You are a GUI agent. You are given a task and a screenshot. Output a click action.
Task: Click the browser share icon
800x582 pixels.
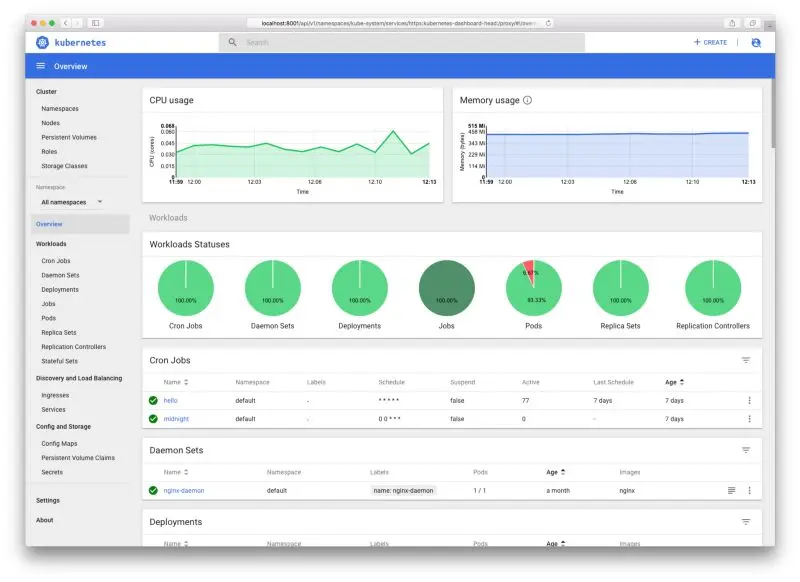[x=732, y=23]
